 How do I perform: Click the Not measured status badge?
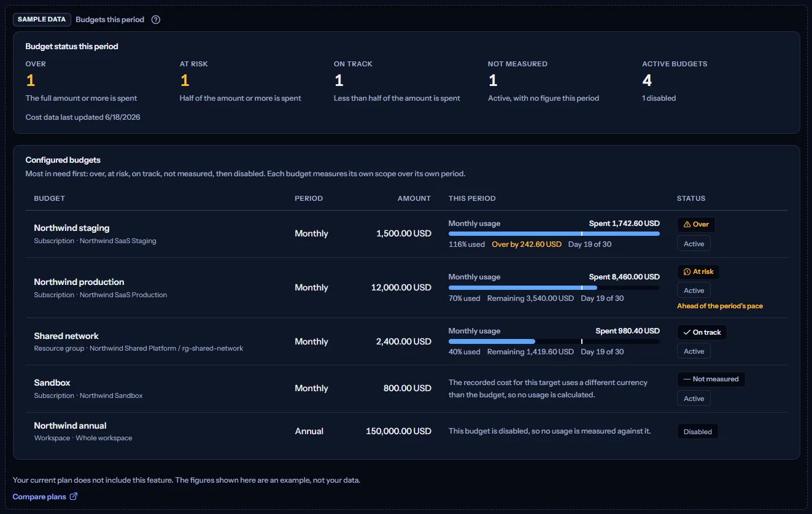coord(711,379)
